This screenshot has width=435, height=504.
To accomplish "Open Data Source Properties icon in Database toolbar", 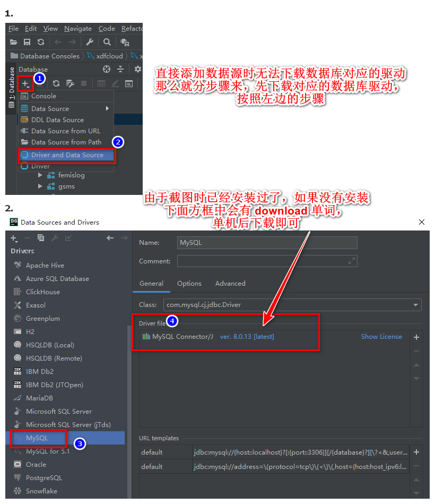I will pos(70,83).
